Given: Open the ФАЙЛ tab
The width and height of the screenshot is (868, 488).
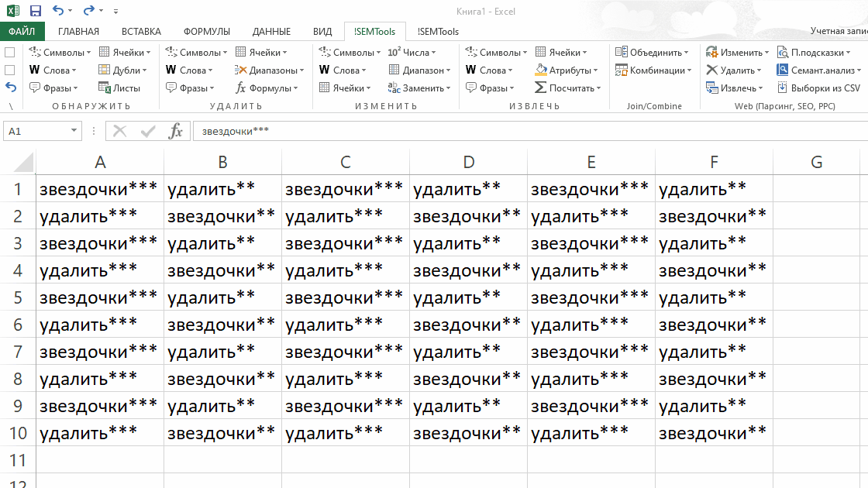Looking at the screenshot, I should coord(22,32).
